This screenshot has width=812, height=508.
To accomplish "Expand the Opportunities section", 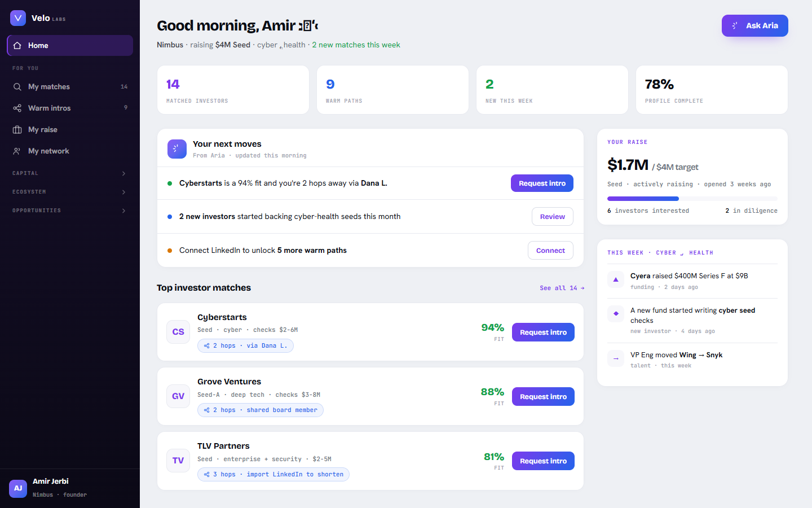I will click(x=70, y=211).
